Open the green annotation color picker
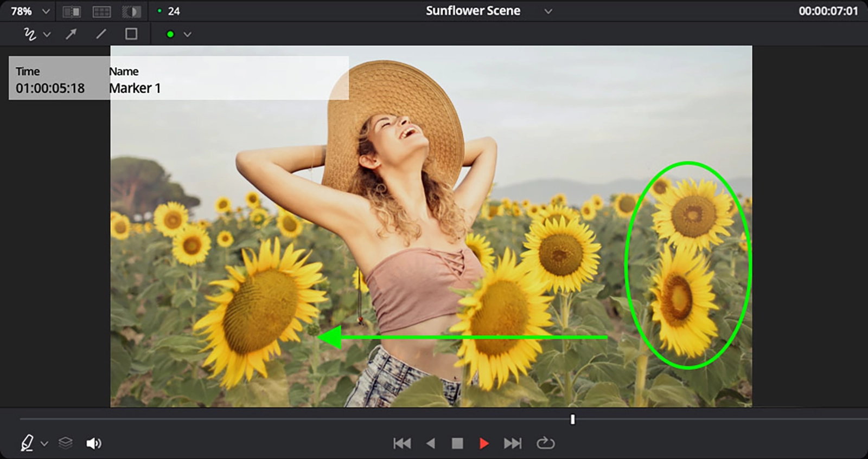Viewport: 868px width, 459px height. click(170, 34)
